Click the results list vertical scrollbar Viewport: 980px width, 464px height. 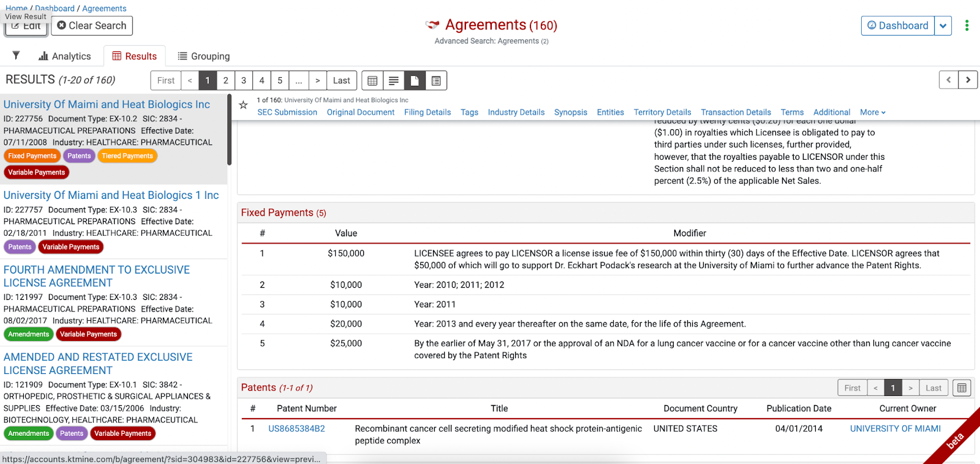point(229,130)
